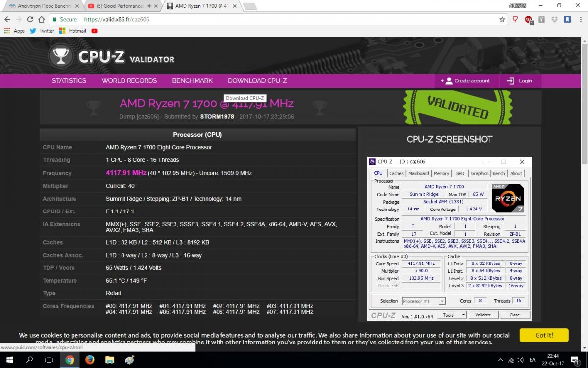The image size is (588, 368).
Task: Open the Apps bookmarks shortcut
Action: click(x=14, y=31)
